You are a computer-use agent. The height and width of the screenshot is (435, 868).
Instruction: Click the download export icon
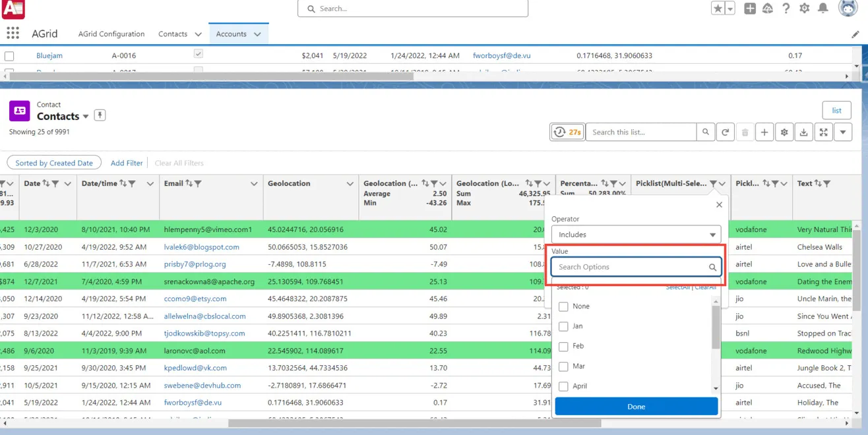pos(803,131)
